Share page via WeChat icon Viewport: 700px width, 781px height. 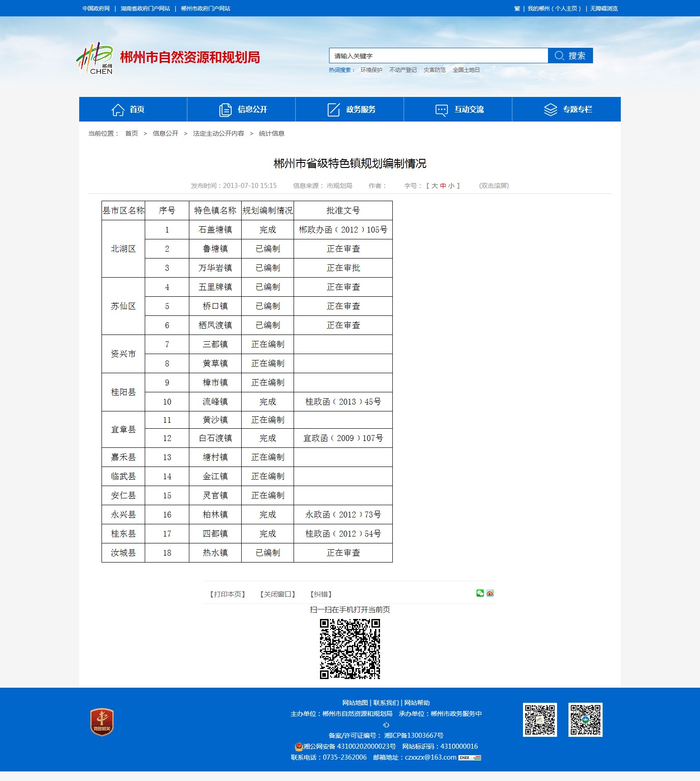pos(480,593)
